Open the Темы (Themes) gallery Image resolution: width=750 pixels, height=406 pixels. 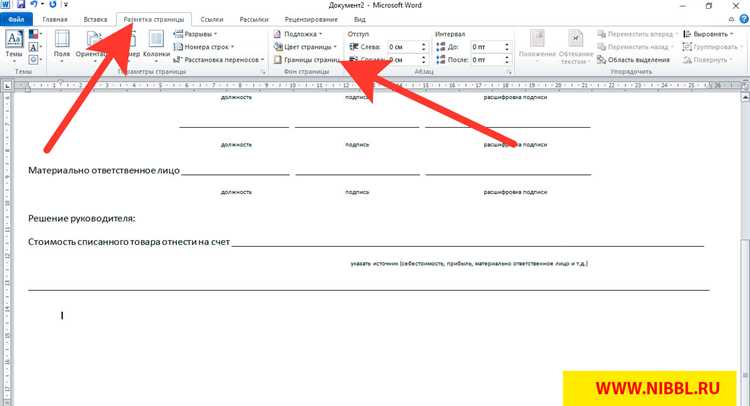tap(14, 44)
